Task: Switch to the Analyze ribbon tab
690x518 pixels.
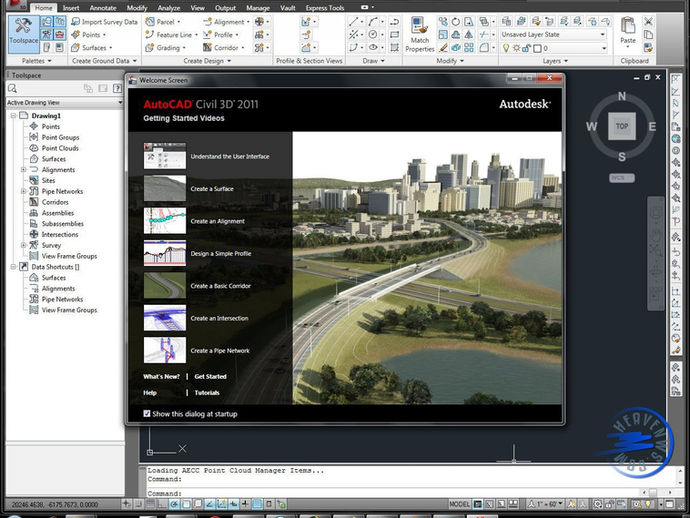Action: (169, 8)
